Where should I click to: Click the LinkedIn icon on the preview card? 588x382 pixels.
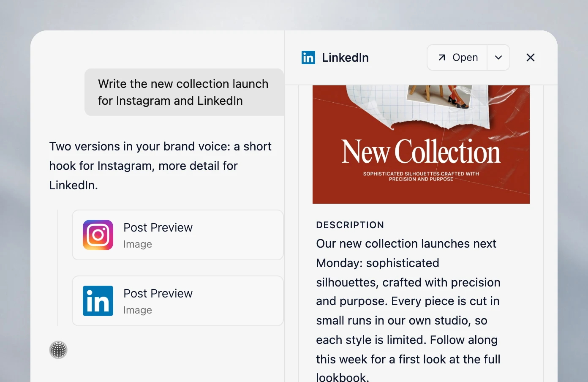98,301
